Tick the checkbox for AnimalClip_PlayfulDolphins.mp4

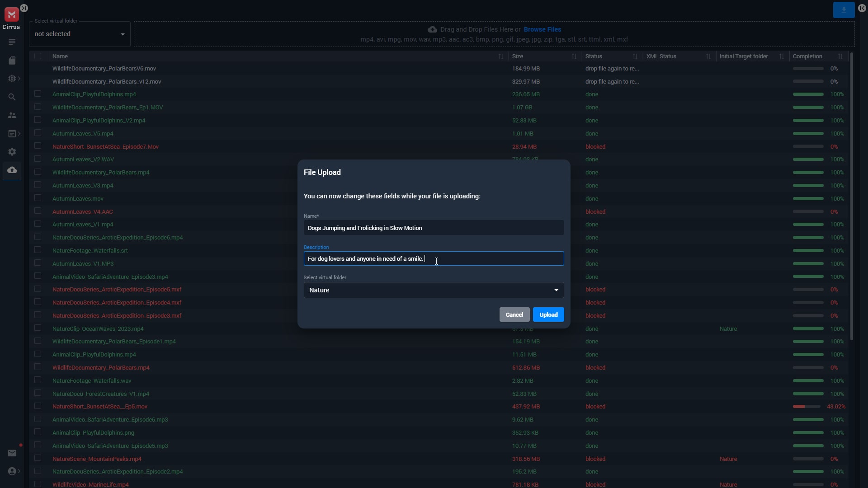click(x=38, y=94)
